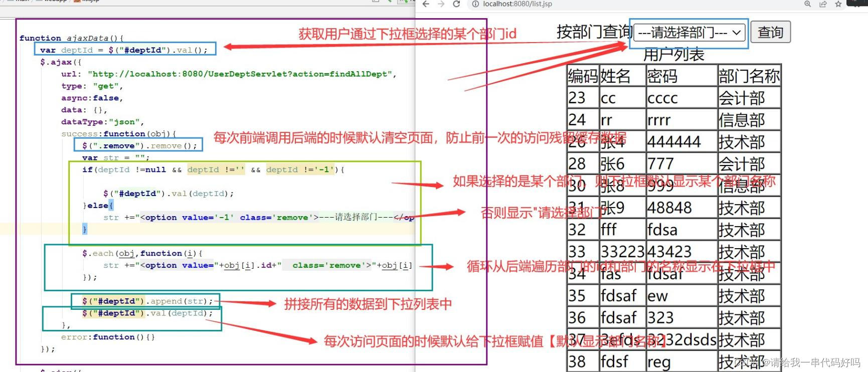Image resolution: width=868 pixels, height=372 pixels.
Task: Select id cell 38
Action: point(583,361)
